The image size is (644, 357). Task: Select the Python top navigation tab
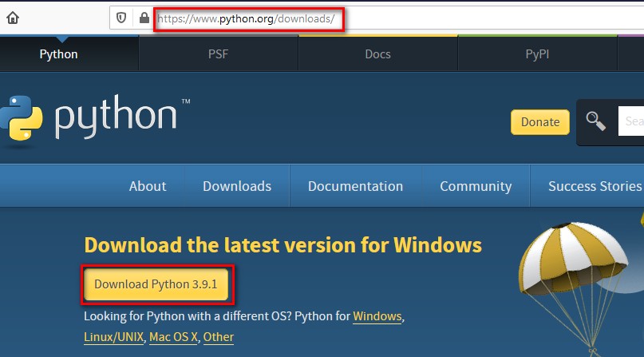(x=59, y=54)
